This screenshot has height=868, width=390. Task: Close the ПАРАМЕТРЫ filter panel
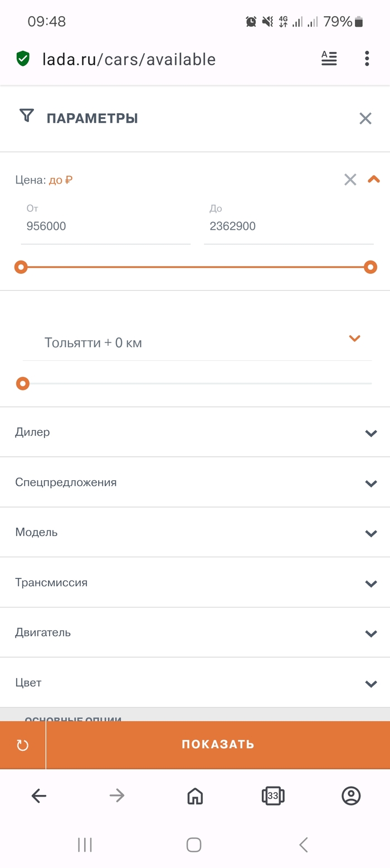coord(365,118)
